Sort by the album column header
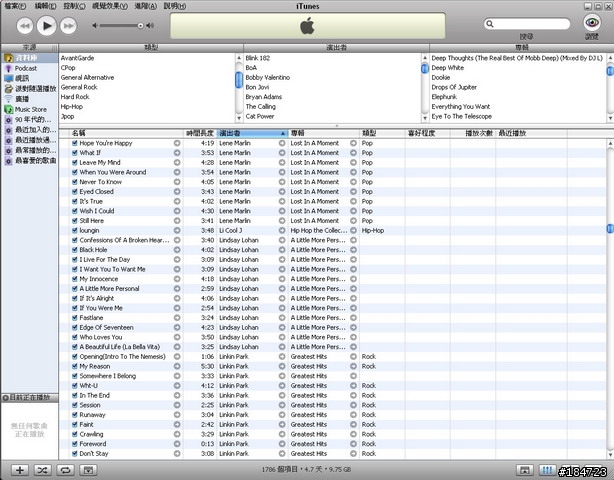This screenshot has height=480, width=614. [x=324, y=134]
